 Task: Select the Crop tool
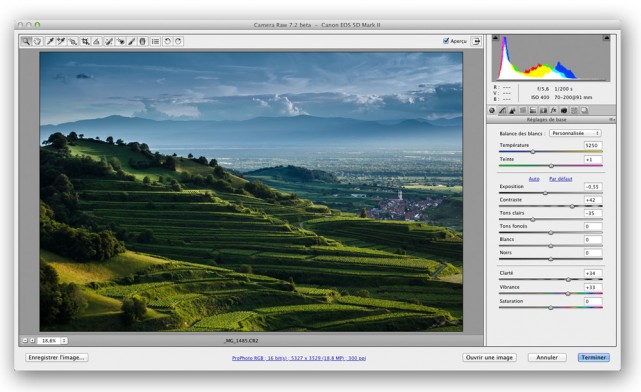tap(85, 41)
